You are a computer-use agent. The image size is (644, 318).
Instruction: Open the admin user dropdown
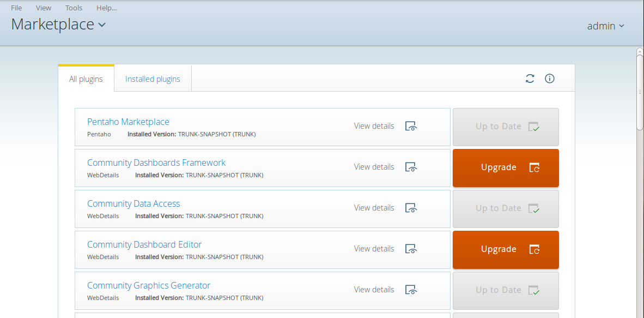point(606,26)
